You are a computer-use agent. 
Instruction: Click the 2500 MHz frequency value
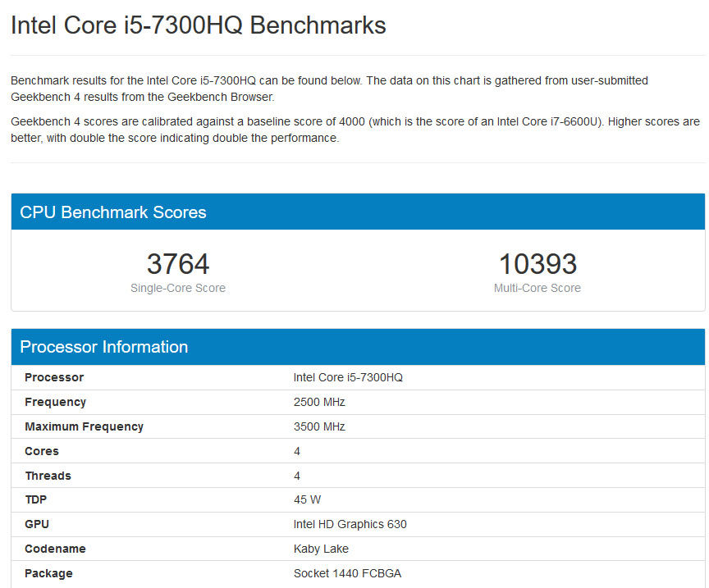point(319,402)
